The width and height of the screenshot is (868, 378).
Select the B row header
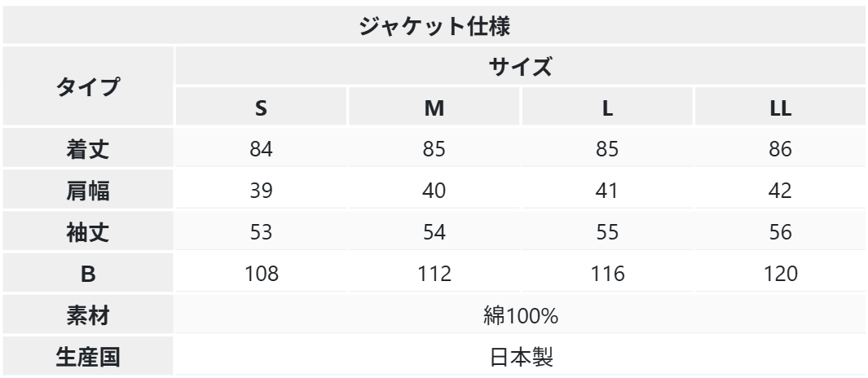[x=88, y=275]
